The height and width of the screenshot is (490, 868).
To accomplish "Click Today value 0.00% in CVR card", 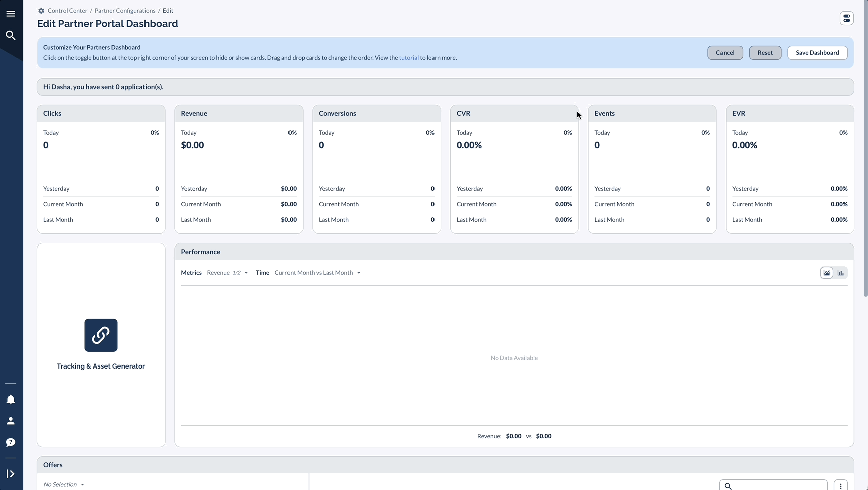I will point(469,145).
